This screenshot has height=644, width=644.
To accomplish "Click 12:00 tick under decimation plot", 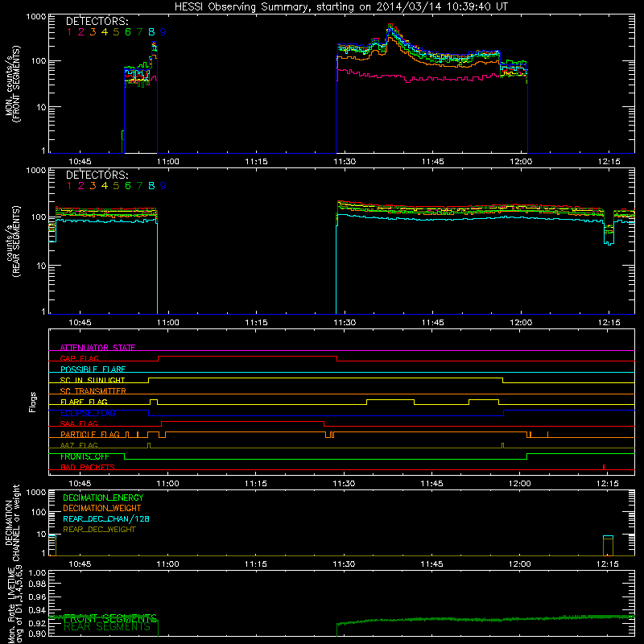I will pos(519,564).
